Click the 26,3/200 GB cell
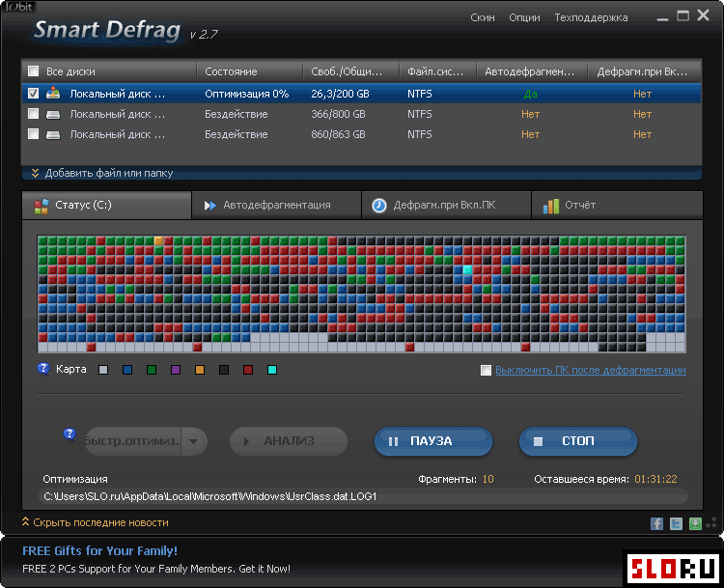724x588 pixels. click(x=340, y=94)
